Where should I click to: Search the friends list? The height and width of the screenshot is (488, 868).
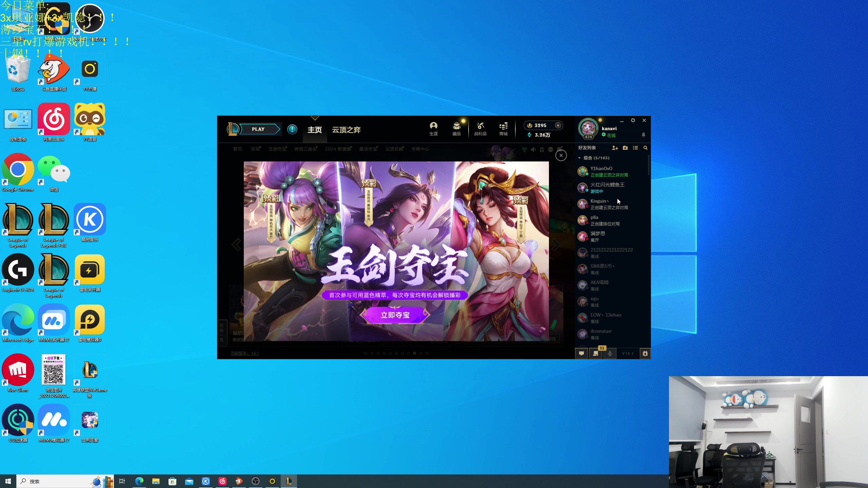point(646,148)
